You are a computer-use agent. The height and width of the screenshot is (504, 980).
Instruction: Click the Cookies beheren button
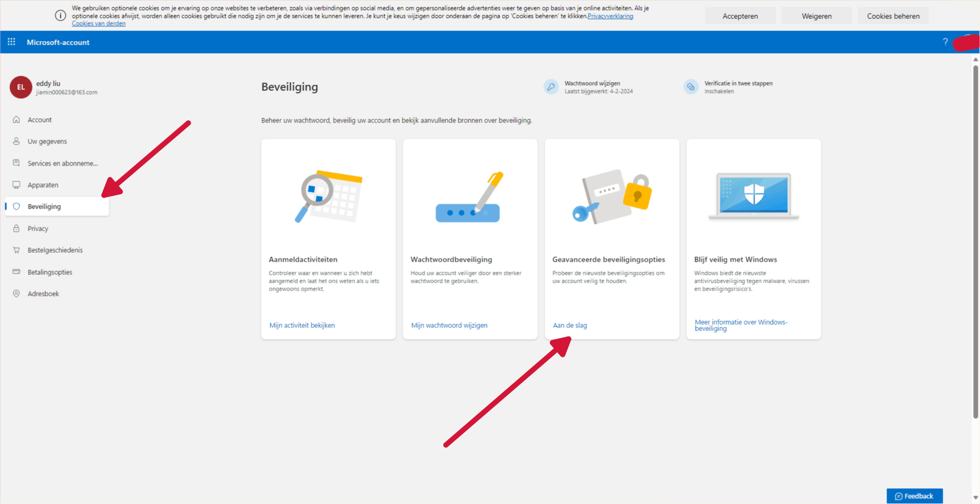pos(893,16)
